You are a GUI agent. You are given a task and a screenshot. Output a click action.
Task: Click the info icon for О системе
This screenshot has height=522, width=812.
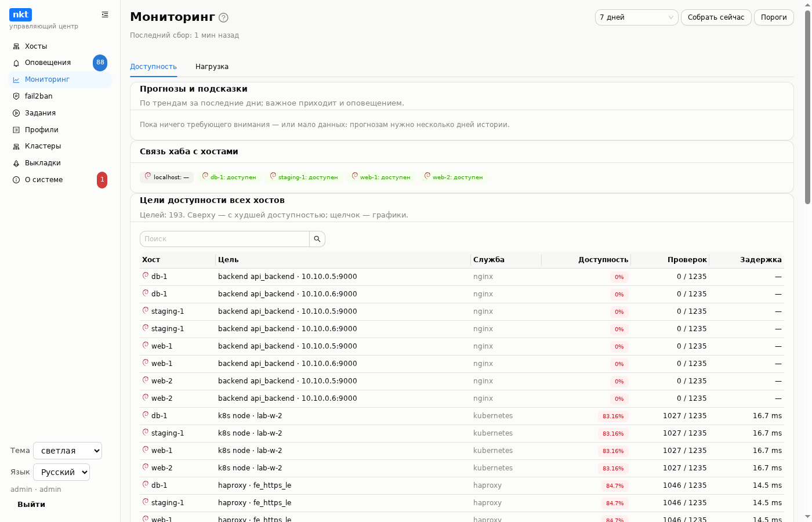tap(16, 180)
